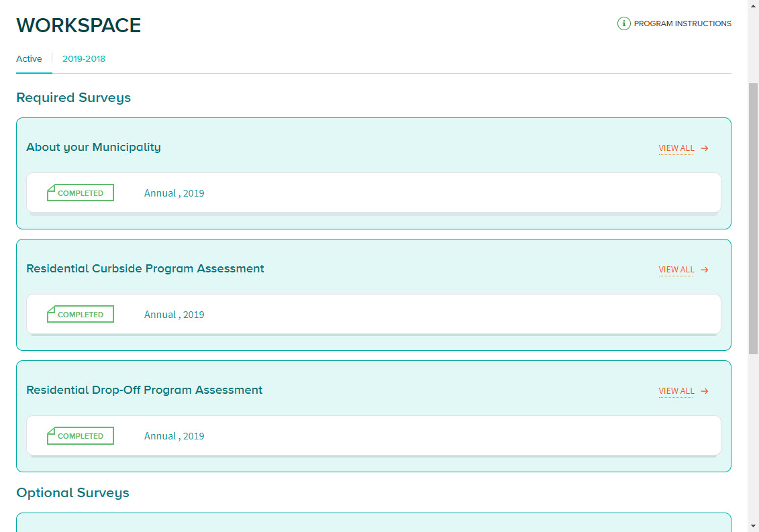The width and height of the screenshot is (759, 532).
Task: Click the Residential Curbside Program Assessment heading
Action: pos(145,269)
